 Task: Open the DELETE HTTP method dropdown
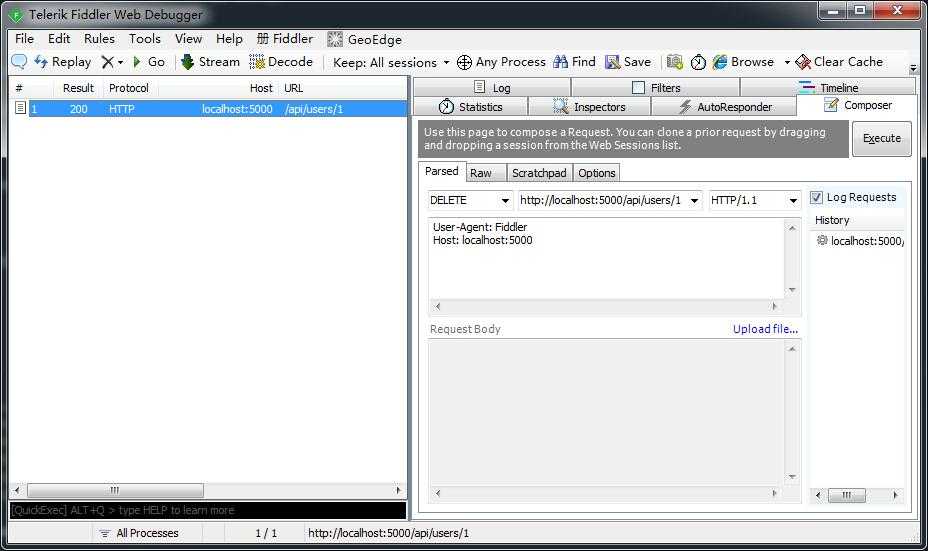pos(505,201)
